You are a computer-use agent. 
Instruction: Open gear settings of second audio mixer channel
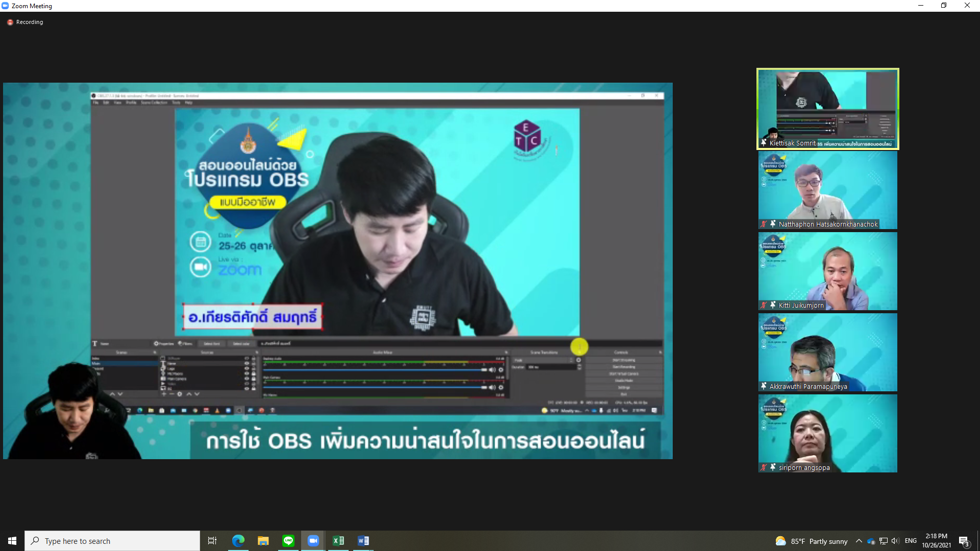click(x=501, y=388)
